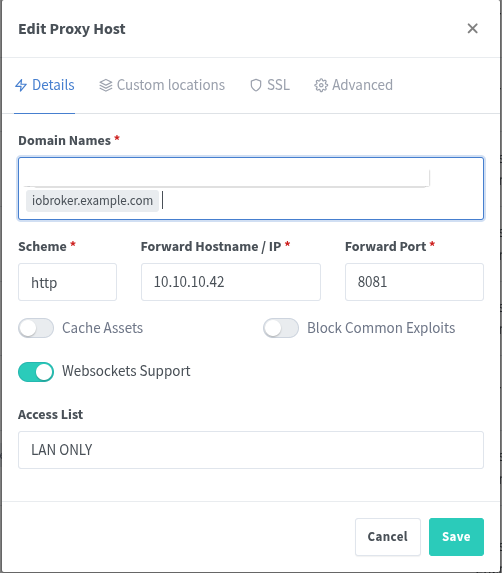Viewport: 502px width, 573px height.
Task: Expand the Access List selector
Action: click(251, 450)
